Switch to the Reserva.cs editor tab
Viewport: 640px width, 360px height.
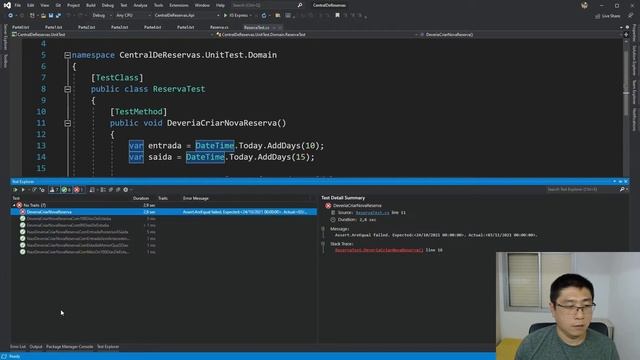coord(219,27)
